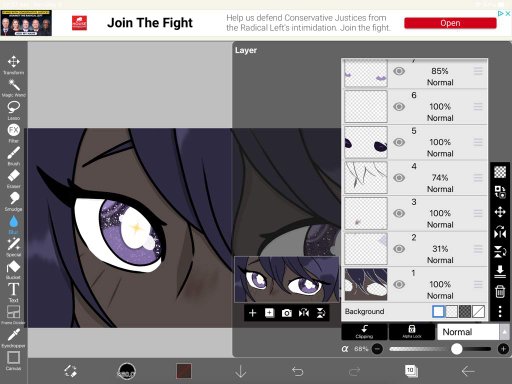This screenshot has width=512, height=384.
Task: Choose the Lasso tool
Action: (13, 110)
